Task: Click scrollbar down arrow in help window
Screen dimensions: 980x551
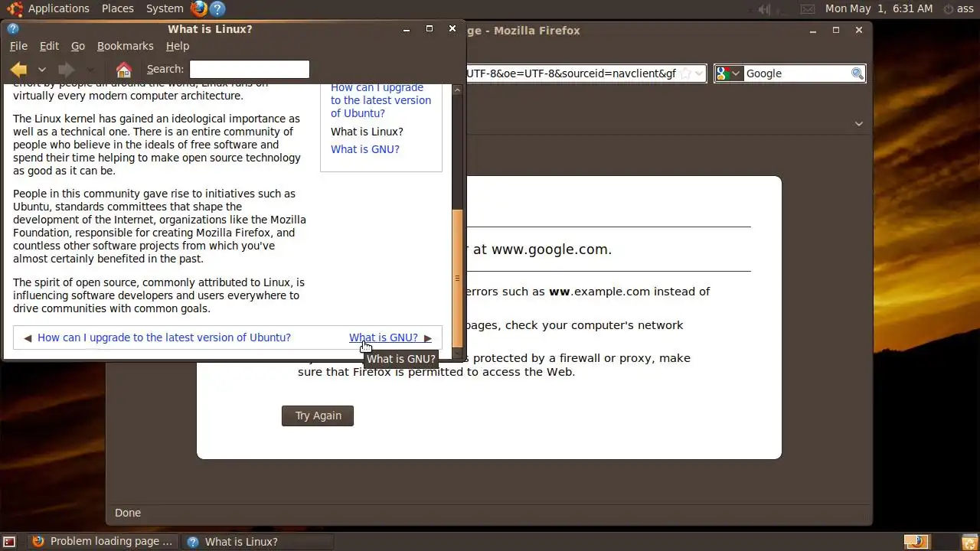Action: [x=458, y=353]
